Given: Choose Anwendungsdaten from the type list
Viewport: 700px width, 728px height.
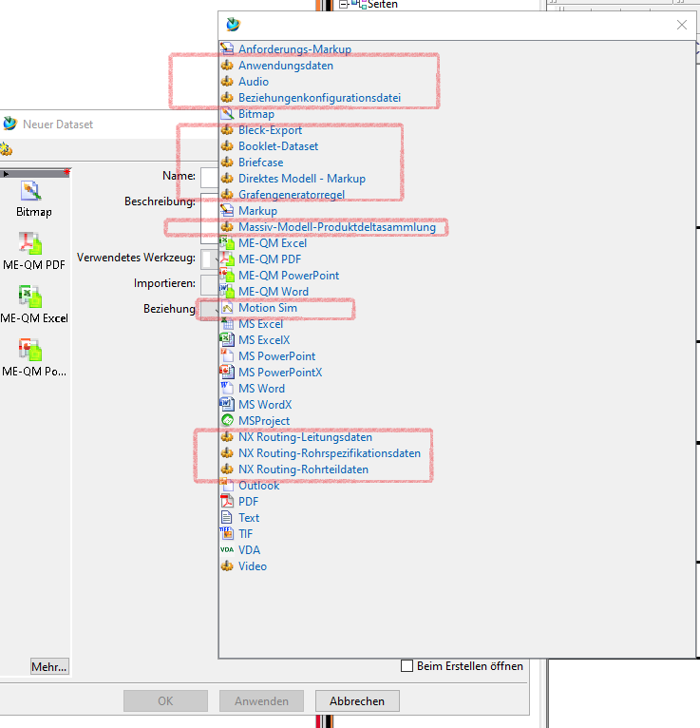Looking at the screenshot, I should (286, 66).
